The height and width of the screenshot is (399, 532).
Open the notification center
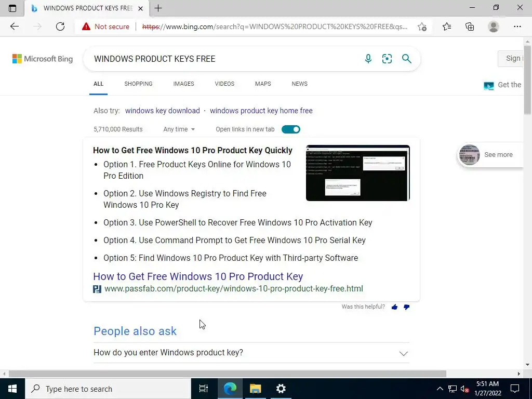(x=515, y=389)
